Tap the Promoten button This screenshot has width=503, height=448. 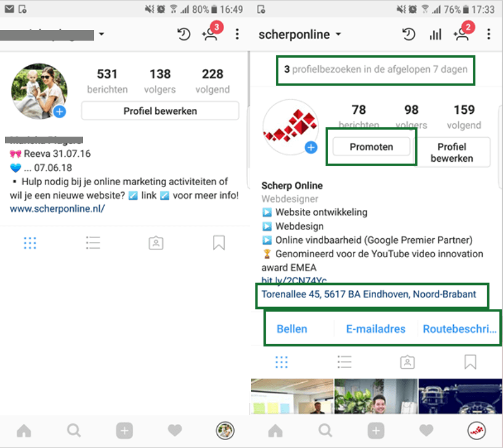pyautogui.click(x=371, y=147)
